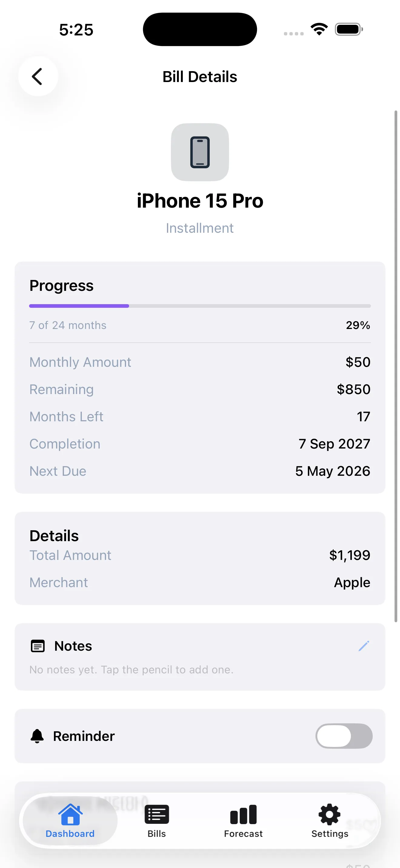Image resolution: width=400 pixels, height=868 pixels.
Task: Tap the Completion date 7 Sep 2027
Action: [x=334, y=444]
